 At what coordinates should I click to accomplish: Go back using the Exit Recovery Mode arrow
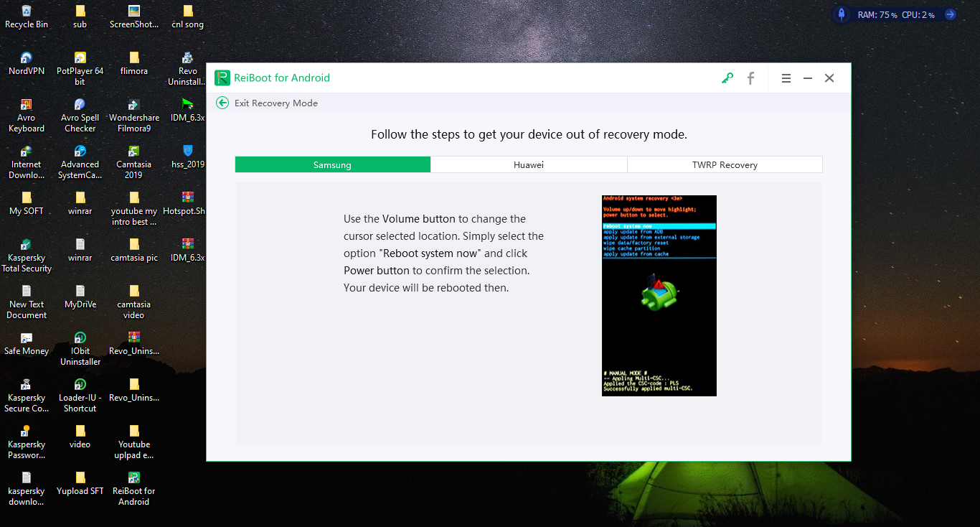click(222, 103)
